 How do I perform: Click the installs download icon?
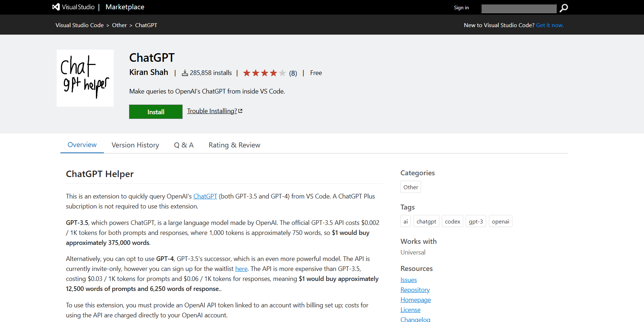(x=185, y=73)
